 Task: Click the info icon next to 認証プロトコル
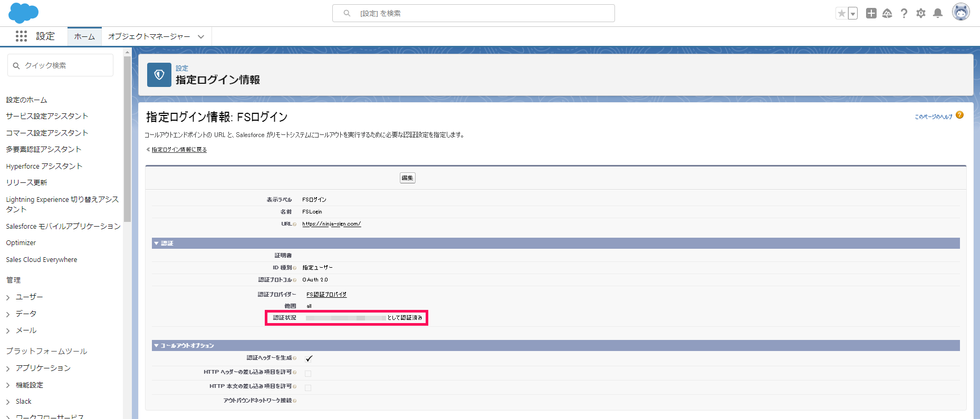(294, 280)
